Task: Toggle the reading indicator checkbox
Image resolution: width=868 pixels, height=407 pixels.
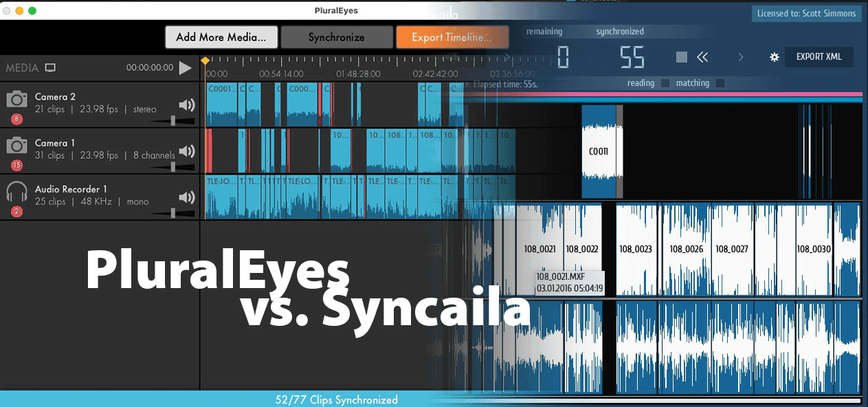Action: [x=665, y=83]
